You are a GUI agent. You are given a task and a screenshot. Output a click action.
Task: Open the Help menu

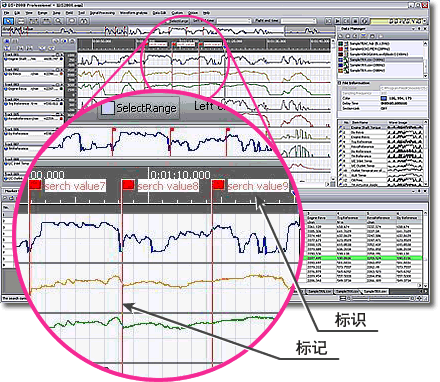(207, 13)
